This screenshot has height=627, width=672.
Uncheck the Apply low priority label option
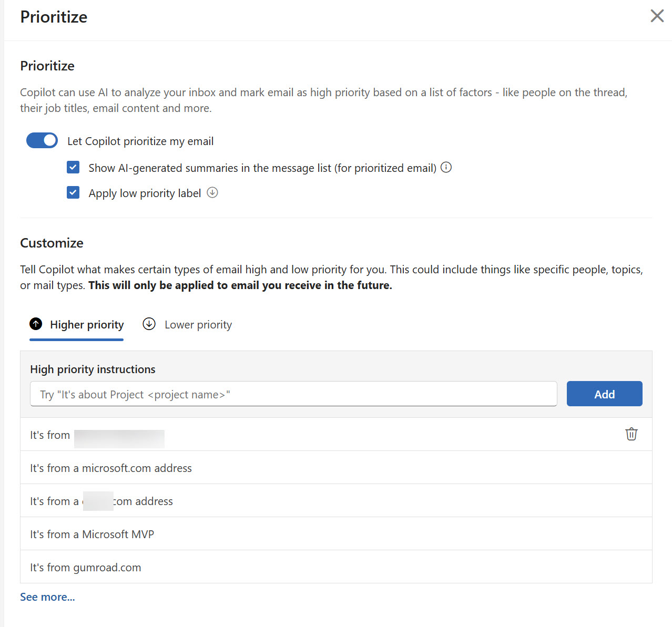pyautogui.click(x=73, y=192)
